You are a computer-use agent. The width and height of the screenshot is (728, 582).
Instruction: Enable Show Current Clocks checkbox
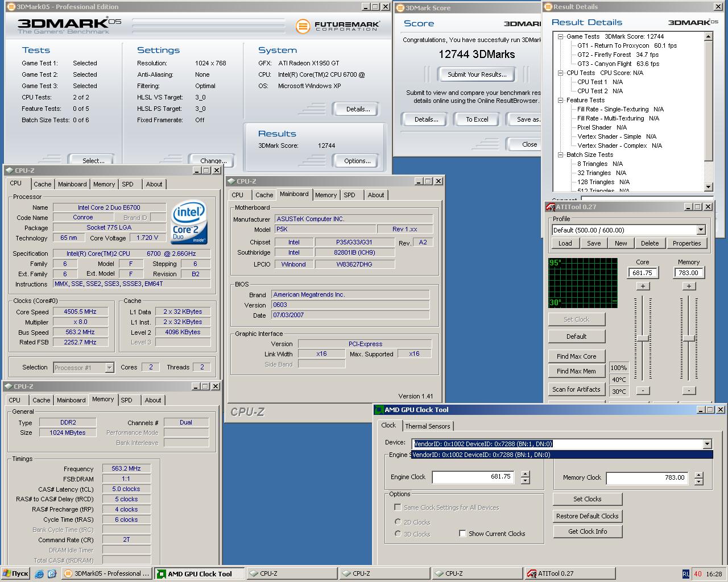[462, 534]
